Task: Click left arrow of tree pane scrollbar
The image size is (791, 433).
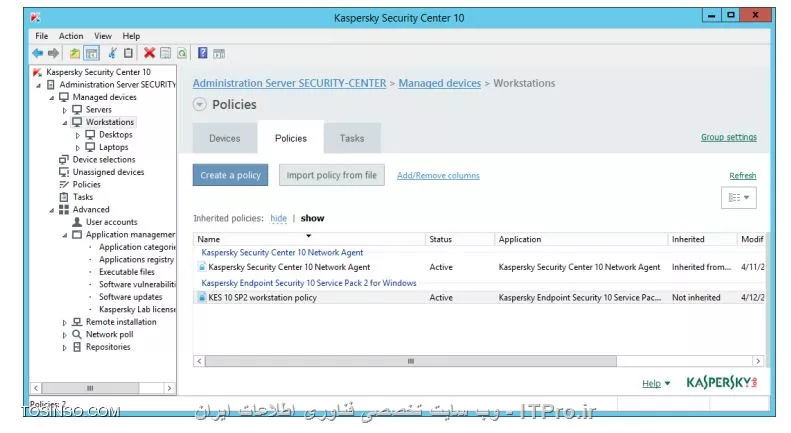Action: 36,388
